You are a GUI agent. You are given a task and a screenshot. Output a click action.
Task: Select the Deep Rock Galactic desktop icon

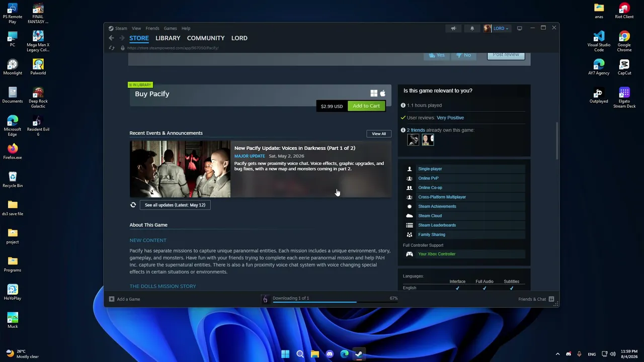38,98
